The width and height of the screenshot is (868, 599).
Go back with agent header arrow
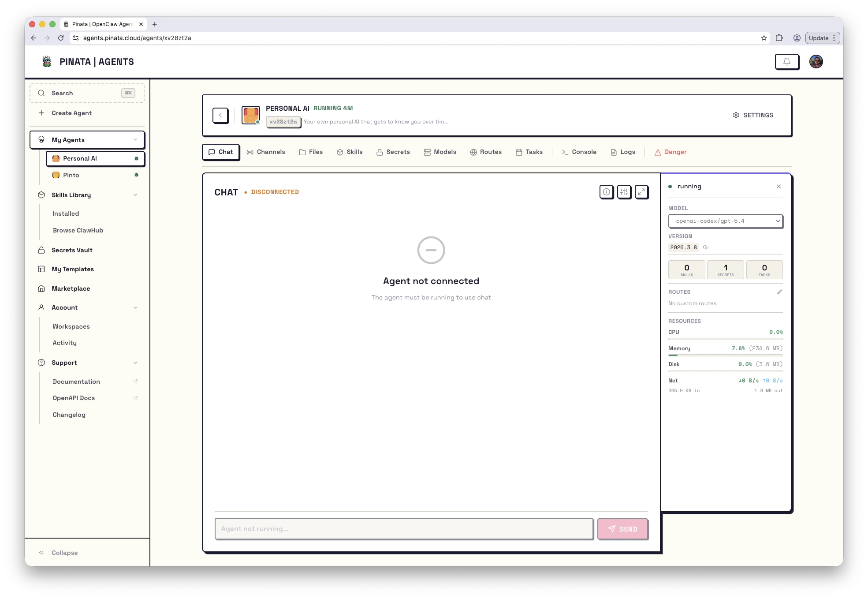click(x=220, y=115)
